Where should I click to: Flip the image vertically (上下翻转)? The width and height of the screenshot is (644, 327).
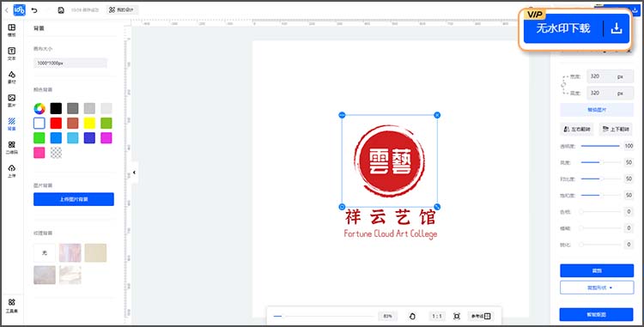tap(616, 130)
